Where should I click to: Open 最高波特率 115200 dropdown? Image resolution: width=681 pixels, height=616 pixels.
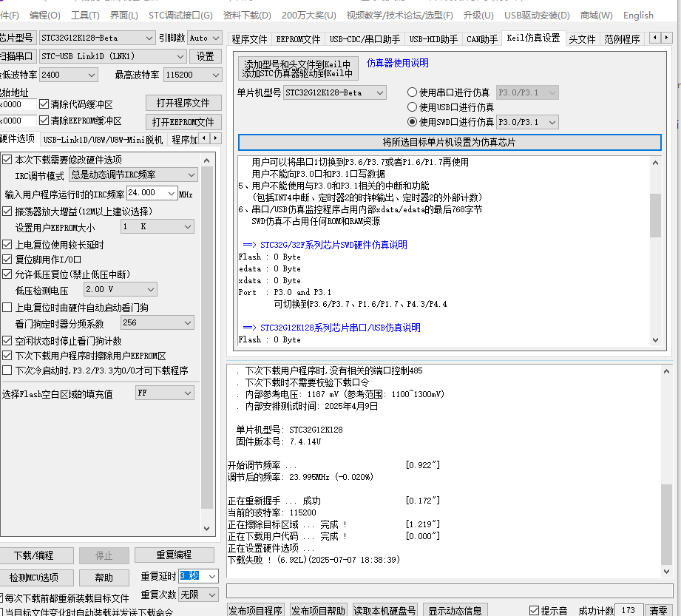[x=193, y=75]
